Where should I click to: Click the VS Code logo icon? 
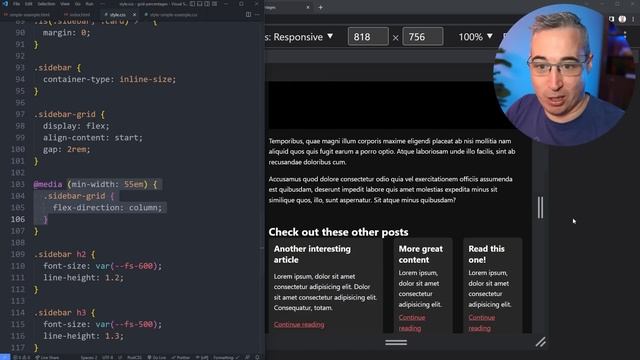pos(5,4)
